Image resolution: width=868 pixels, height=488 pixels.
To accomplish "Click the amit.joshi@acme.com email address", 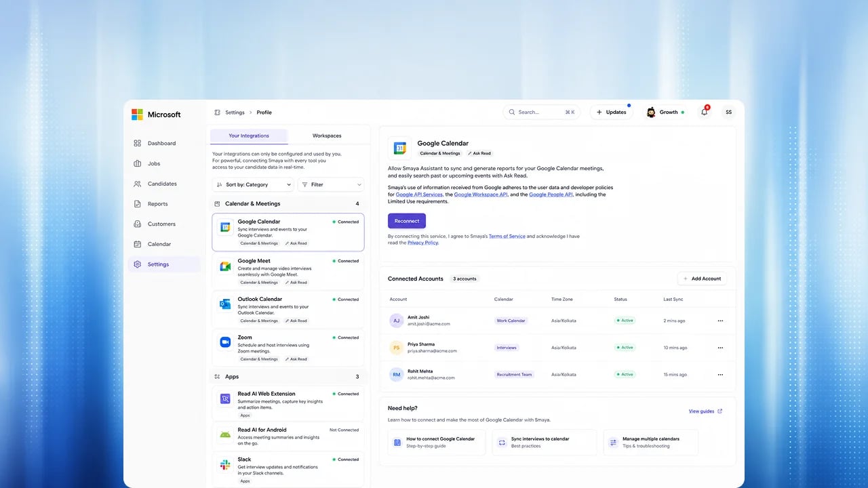I will pos(429,324).
